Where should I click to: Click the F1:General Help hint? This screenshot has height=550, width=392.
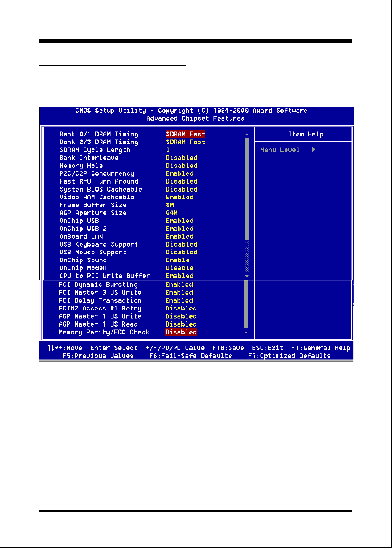(x=321, y=348)
